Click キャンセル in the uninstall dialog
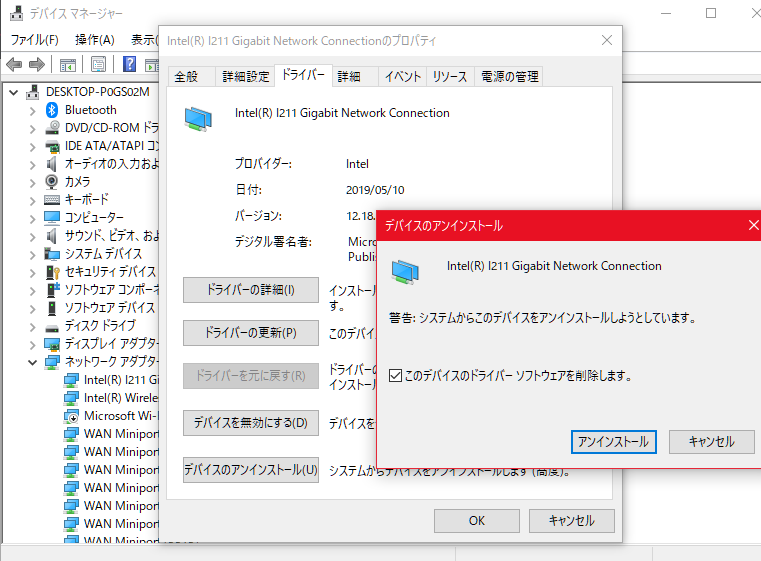 point(711,442)
